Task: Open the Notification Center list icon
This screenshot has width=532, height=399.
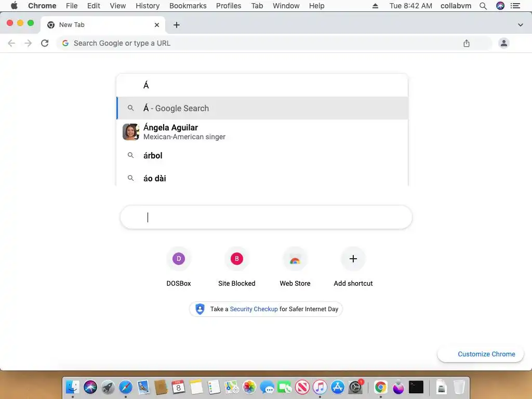Action: (x=515, y=6)
